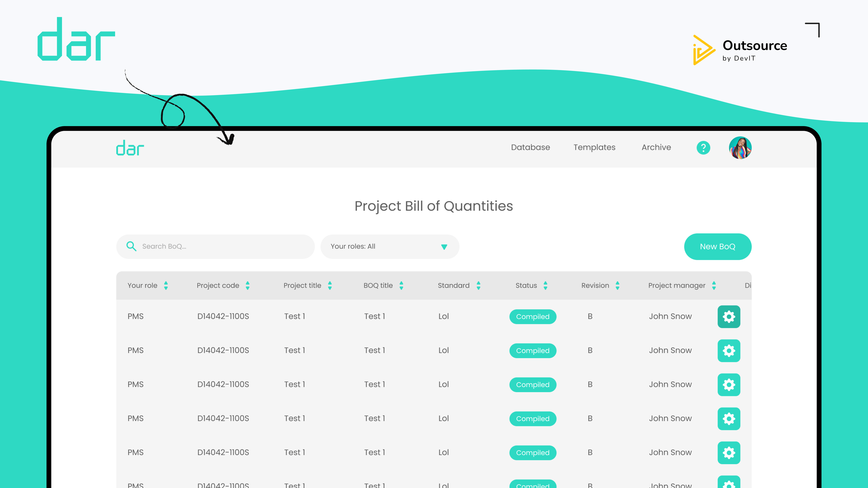Open the Templates menu item

coord(594,147)
